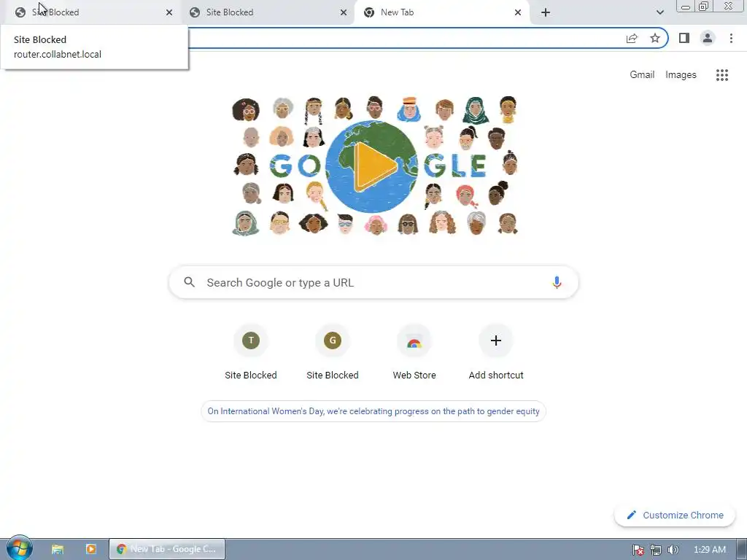The height and width of the screenshot is (560, 747).
Task: Open the Google apps grid
Action: click(x=721, y=75)
